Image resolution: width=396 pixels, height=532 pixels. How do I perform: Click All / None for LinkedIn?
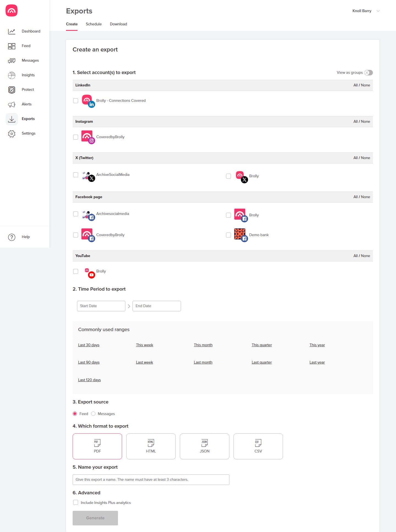pyautogui.click(x=362, y=85)
